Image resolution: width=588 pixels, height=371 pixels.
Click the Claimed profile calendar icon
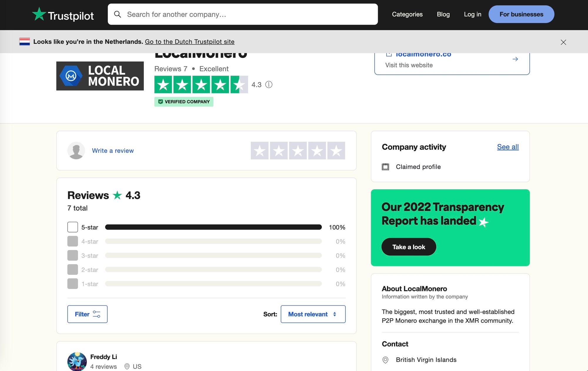point(385,167)
